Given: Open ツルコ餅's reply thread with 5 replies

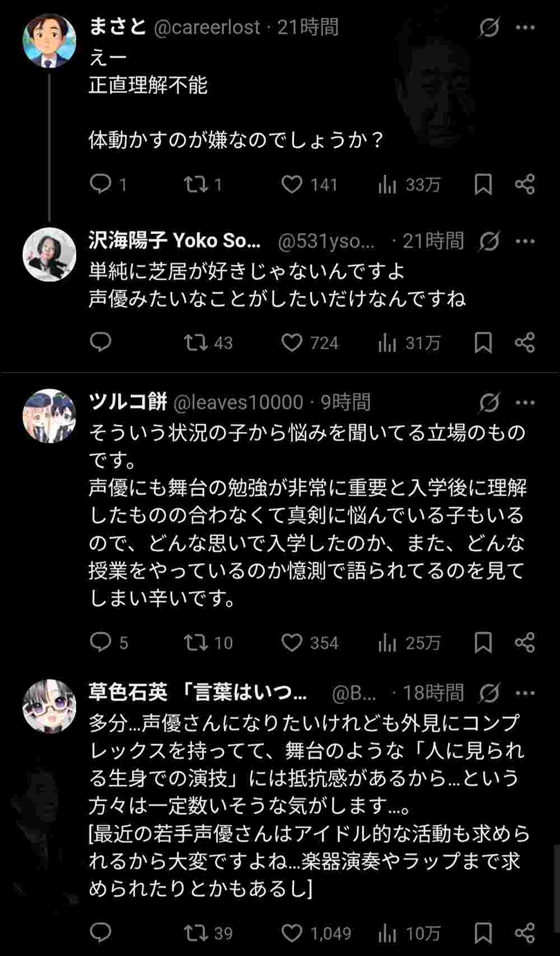Looking at the screenshot, I should coord(101,642).
